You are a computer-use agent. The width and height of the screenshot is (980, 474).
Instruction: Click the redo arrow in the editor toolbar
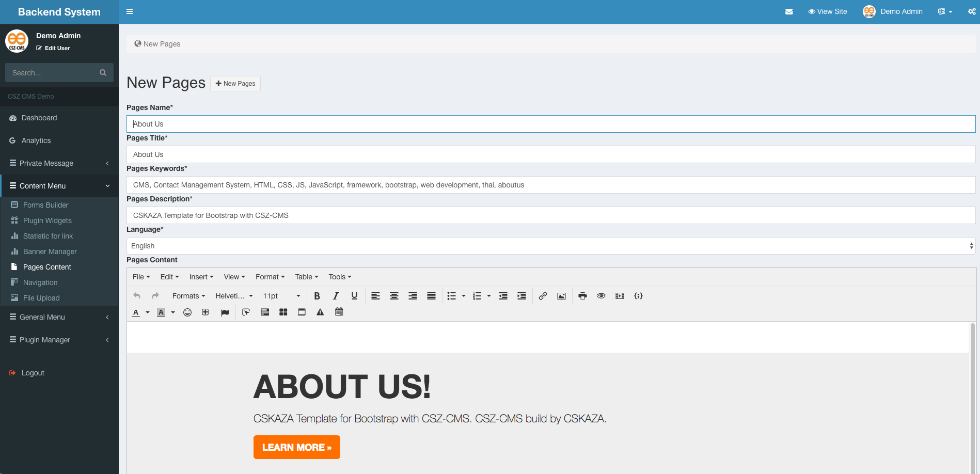[x=155, y=296]
